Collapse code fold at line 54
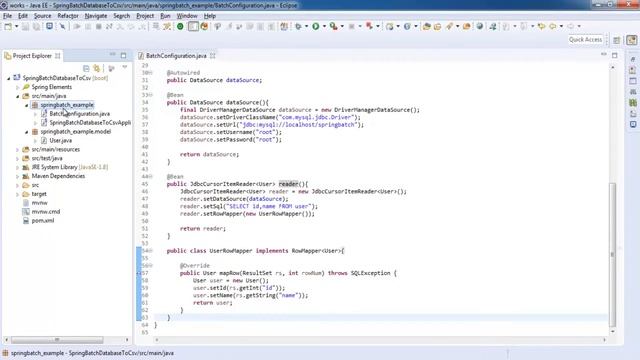 (150, 251)
